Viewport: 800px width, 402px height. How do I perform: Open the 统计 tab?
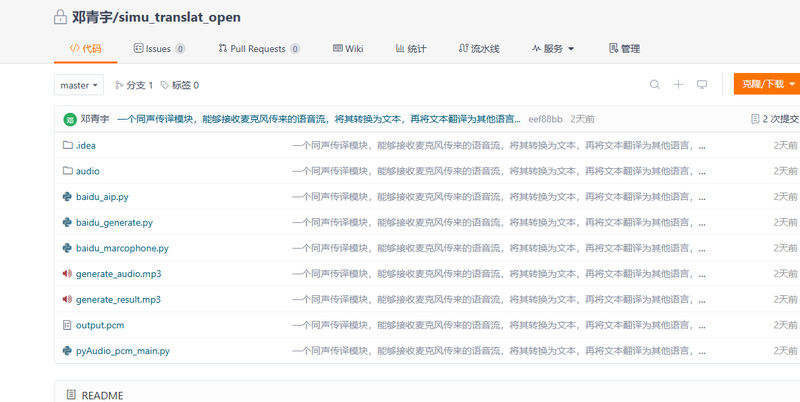pos(411,49)
